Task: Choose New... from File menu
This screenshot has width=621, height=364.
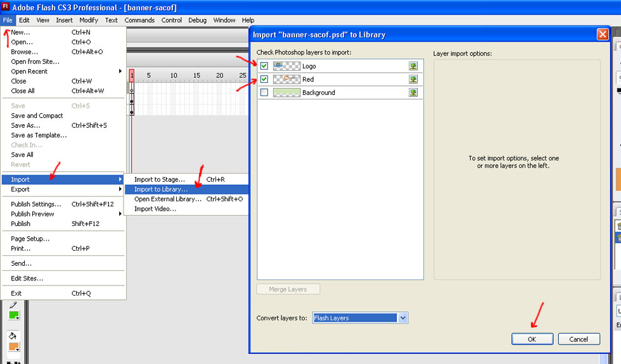Action: click(x=63, y=32)
